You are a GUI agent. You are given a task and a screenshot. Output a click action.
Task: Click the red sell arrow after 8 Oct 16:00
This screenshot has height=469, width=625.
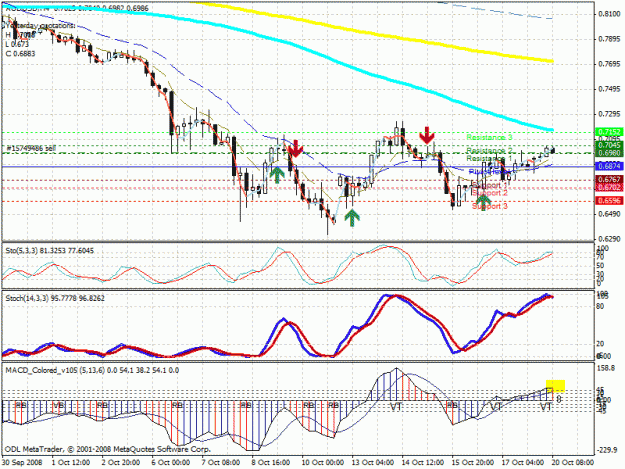tap(295, 148)
